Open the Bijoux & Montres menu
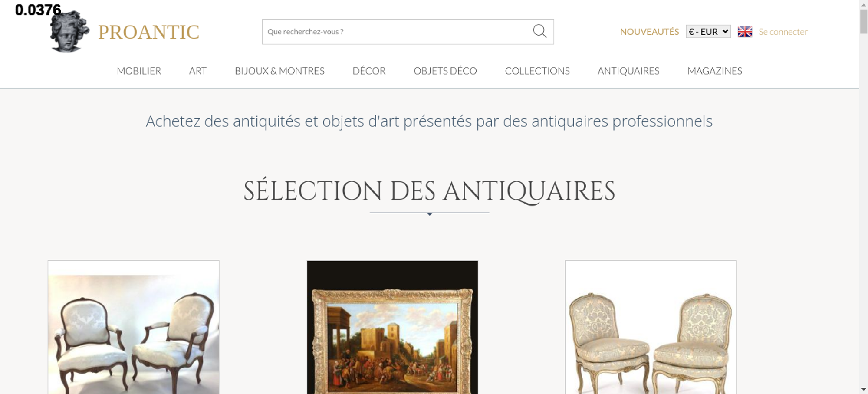The height and width of the screenshot is (394, 868). 279,71
